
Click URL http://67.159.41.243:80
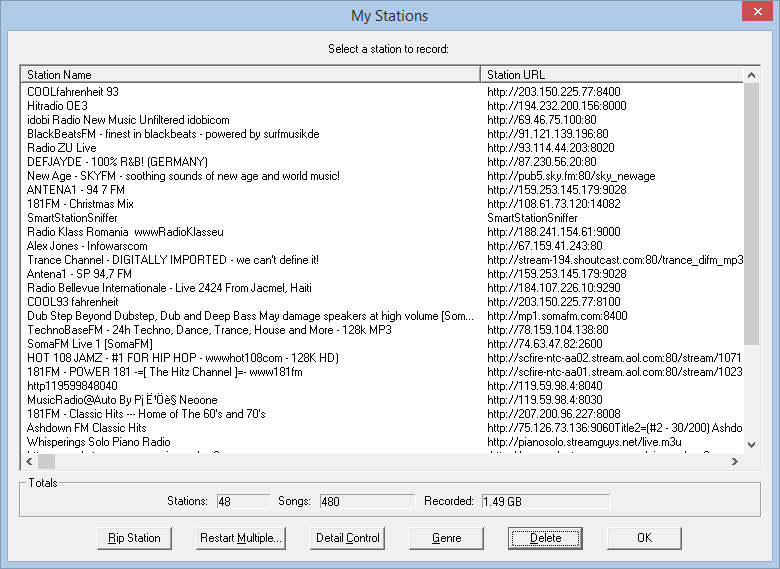[545, 246]
